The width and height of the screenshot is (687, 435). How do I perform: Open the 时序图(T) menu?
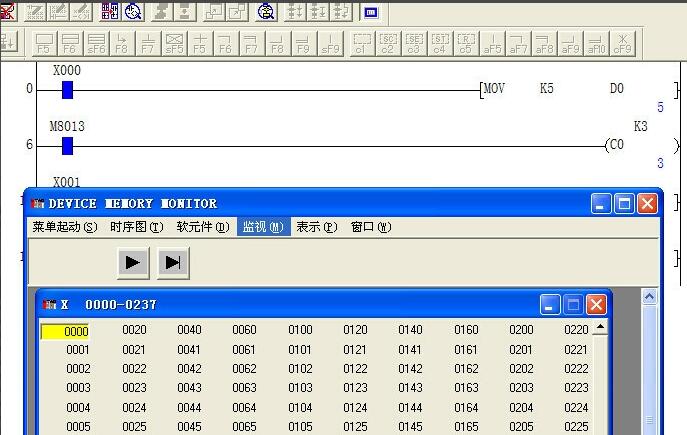(136, 227)
